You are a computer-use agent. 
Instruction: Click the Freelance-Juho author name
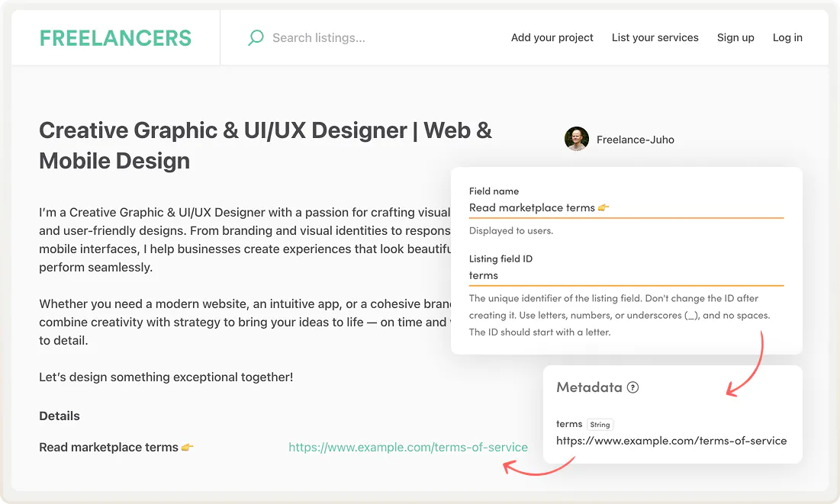click(x=636, y=140)
